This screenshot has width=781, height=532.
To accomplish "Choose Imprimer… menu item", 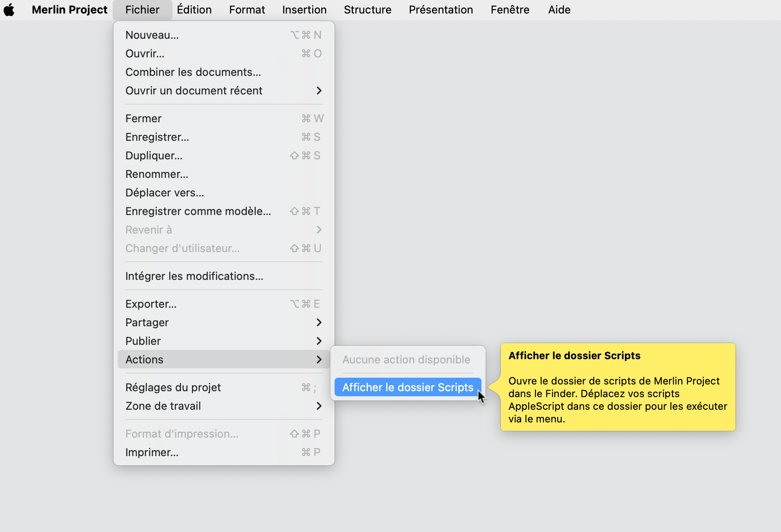I will [224, 452].
